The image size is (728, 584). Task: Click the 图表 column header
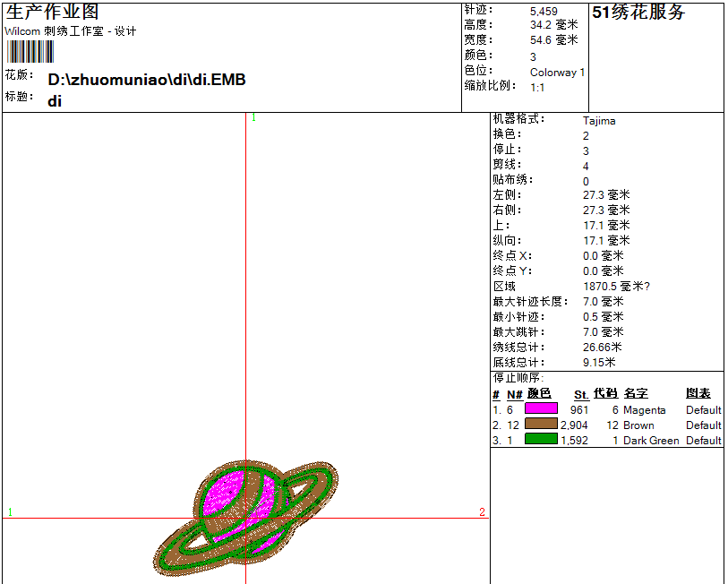point(698,394)
